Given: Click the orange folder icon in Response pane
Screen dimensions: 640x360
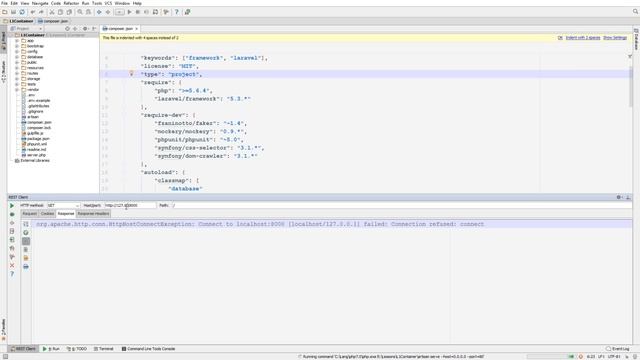Looking at the screenshot, I should (26, 258).
